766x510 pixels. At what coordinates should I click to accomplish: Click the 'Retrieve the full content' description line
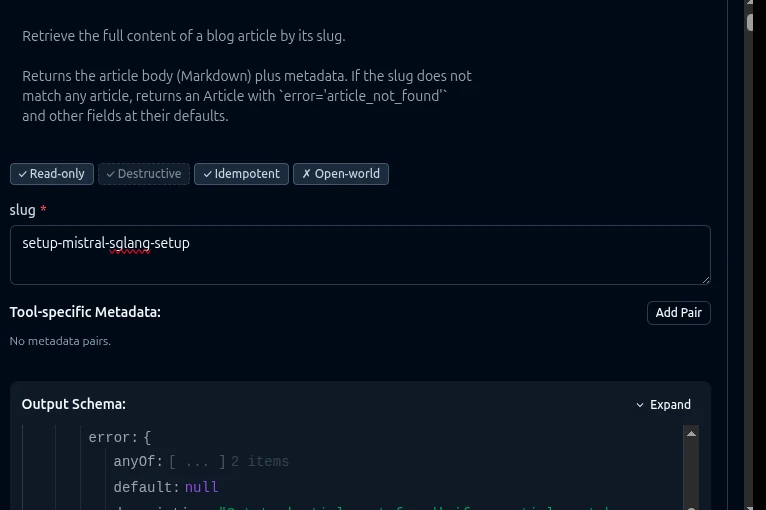184,36
